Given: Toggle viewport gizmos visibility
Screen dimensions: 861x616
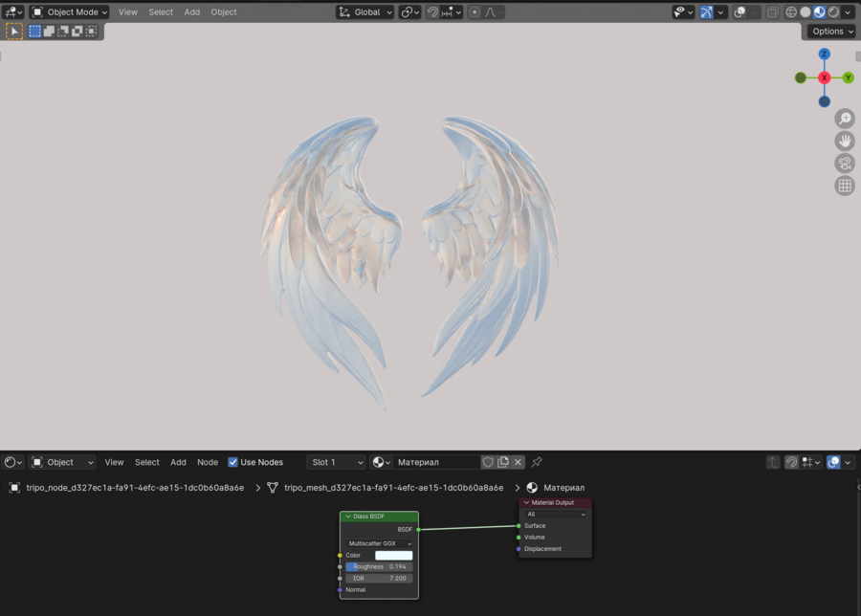Looking at the screenshot, I should 707,12.
